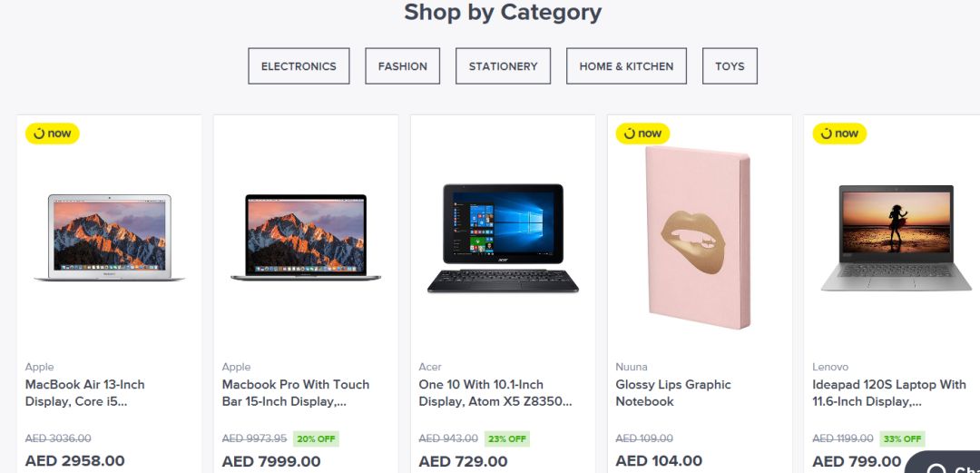Click the 'now' badge on Glossy Lips Notebook
Image resolution: width=980 pixels, height=473 pixels.
(642, 133)
